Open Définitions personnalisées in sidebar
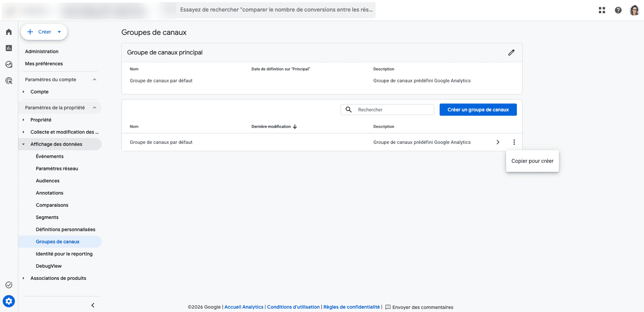This screenshot has height=312, width=644. (66, 230)
